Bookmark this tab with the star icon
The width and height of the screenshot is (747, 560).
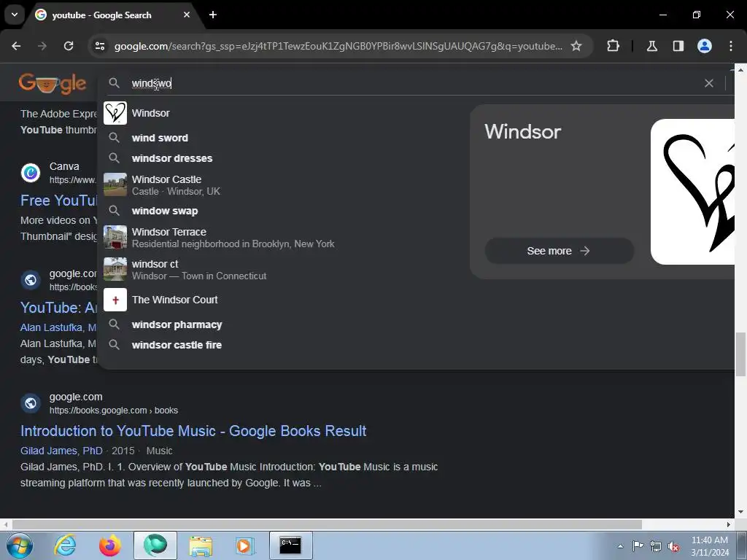tap(576, 46)
